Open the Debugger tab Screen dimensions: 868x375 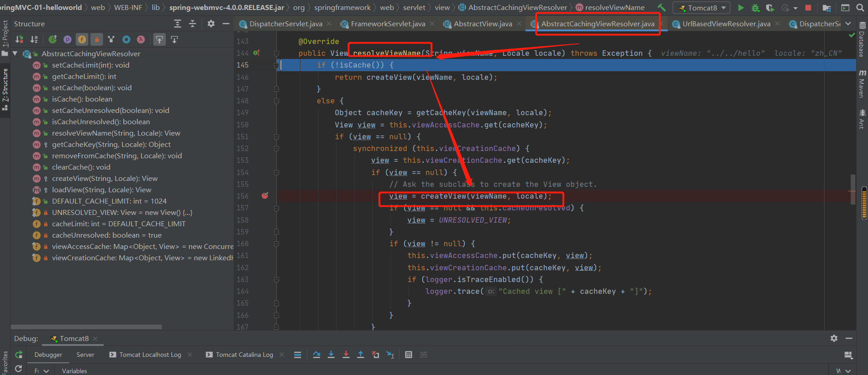coord(48,355)
